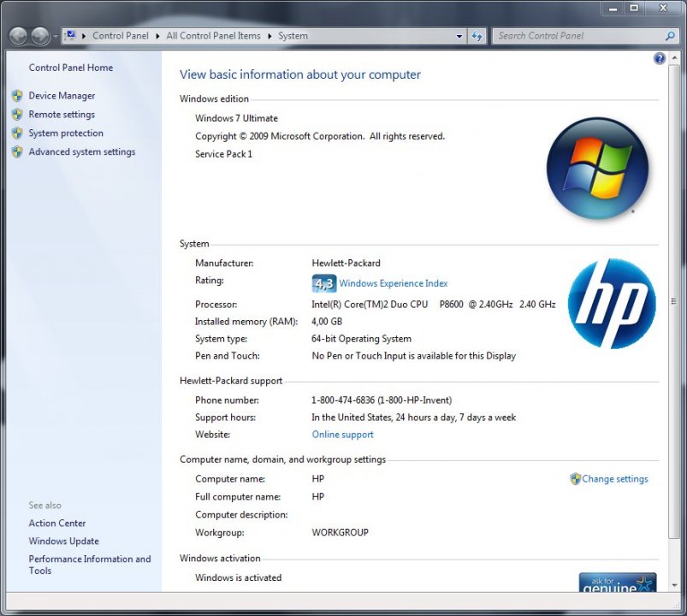The width and height of the screenshot is (687, 616).
Task: Open the address bar history dropdown arrow
Action: point(459,37)
